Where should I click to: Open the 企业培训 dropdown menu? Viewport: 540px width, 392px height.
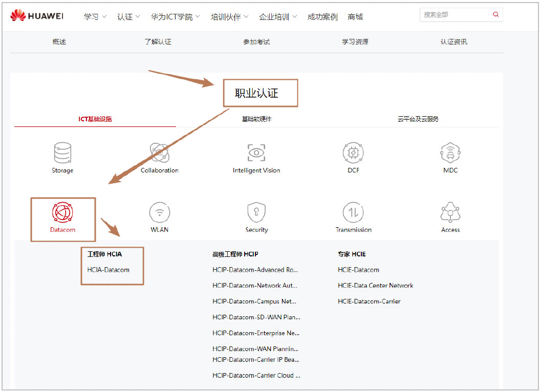tap(278, 17)
